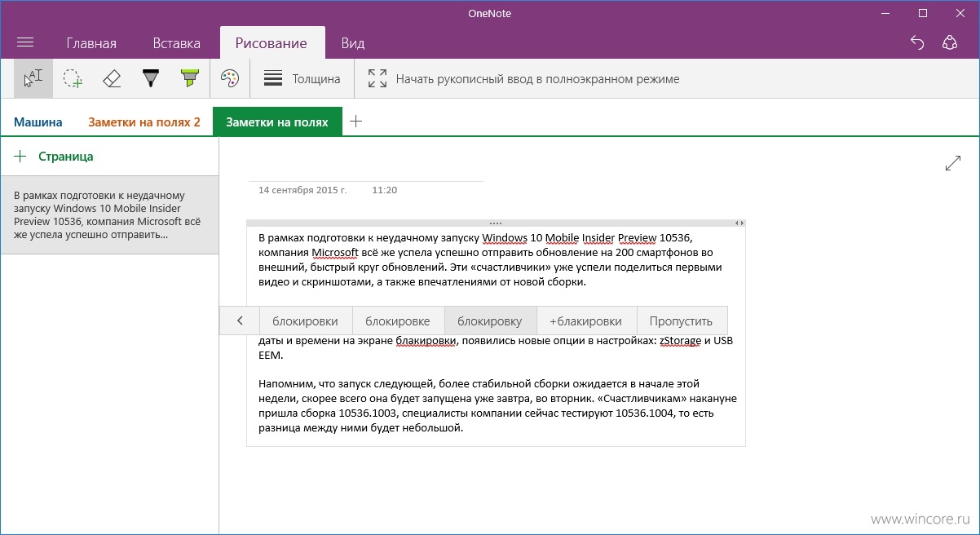Switch to the Главная ribbon tab

point(91,43)
